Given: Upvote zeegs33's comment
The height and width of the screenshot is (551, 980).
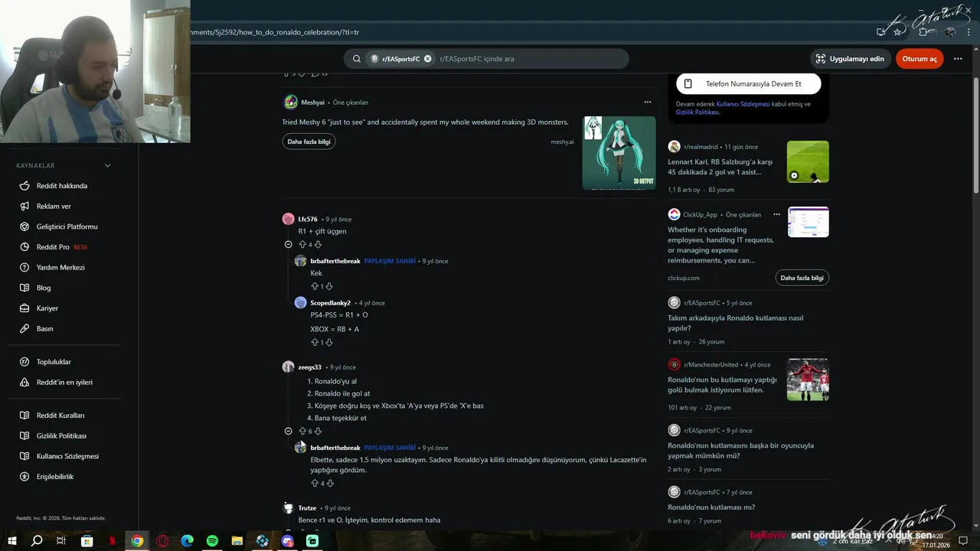Looking at the screenshot, I should click(302, 431).
